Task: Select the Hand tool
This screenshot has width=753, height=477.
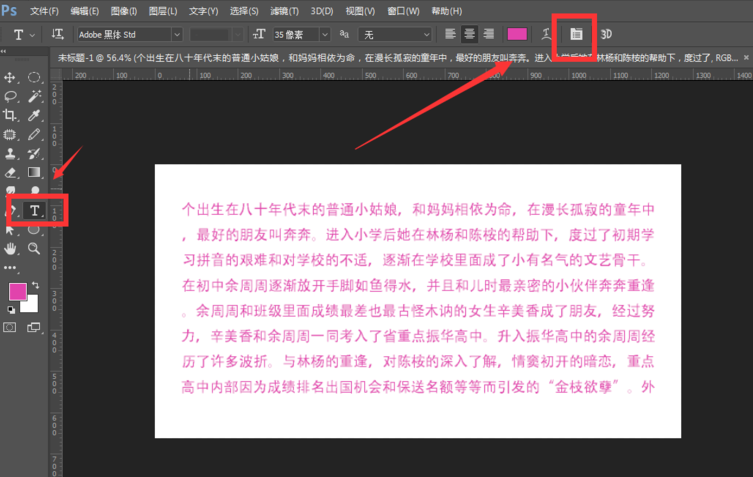Action: pos(11,248)
